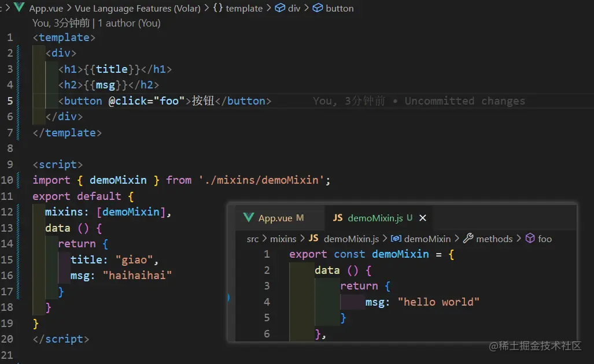Select the div breadcrumb segment
594x364 pixels.
click(294, 8)
